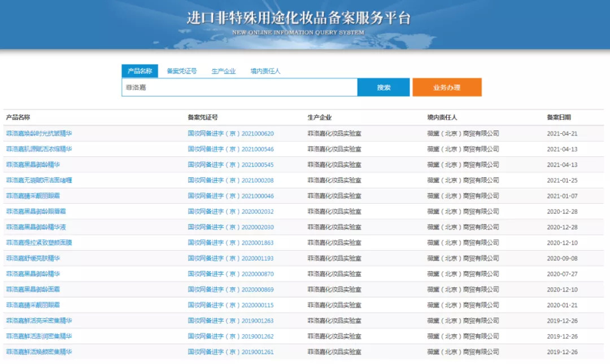Open the 菲洛嘉黑晶御龄精华液 product link
The width and height of the screenshot is (610, 364).
(x=36, y=227)
